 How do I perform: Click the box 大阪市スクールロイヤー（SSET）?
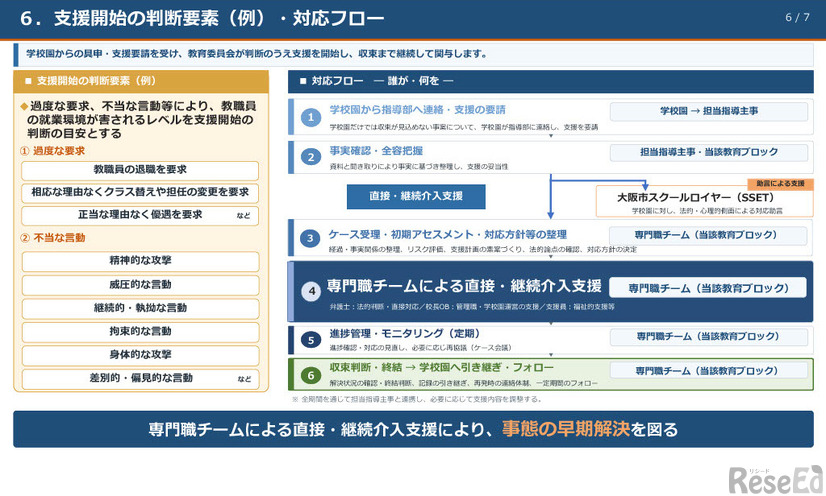(704, 201)
